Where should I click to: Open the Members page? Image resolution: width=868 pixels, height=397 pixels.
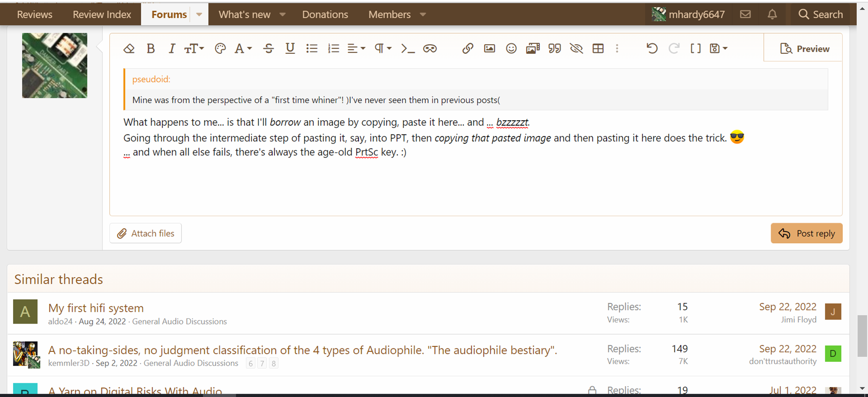(389, 14)
